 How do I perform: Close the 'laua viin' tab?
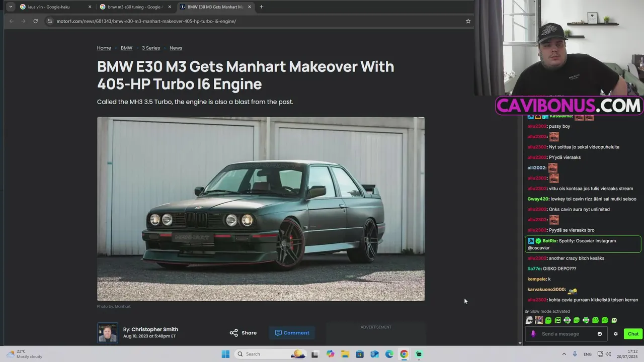[90, 7]
